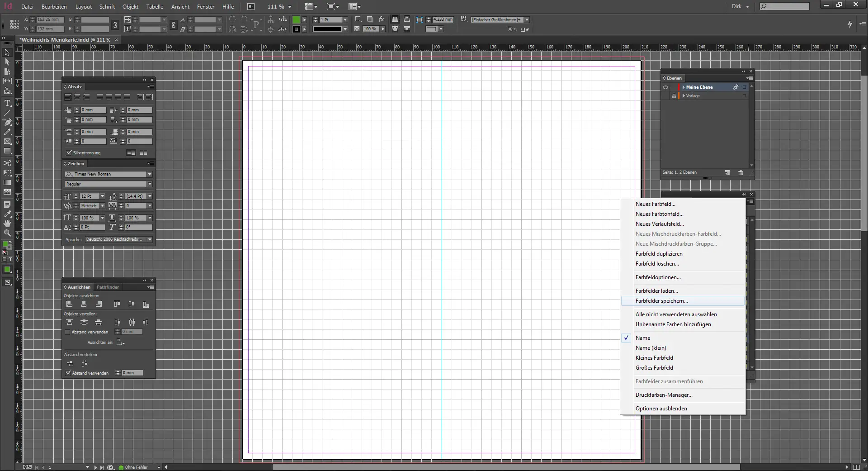
Task: Choose the Zoom magnifier tool
Action: pos(7,233)
